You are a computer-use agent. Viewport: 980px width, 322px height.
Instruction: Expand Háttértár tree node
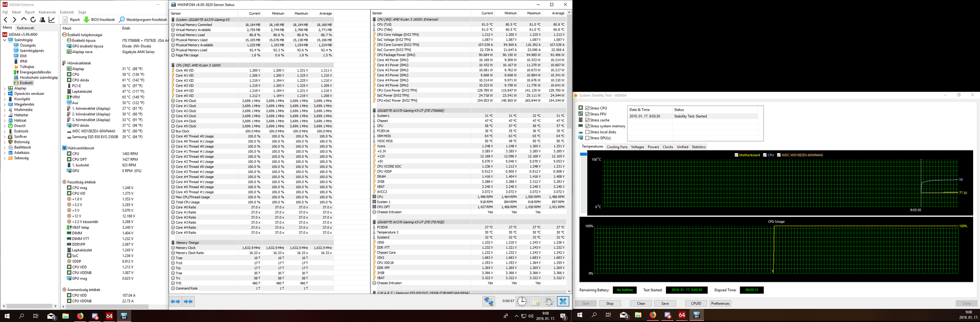5,115
